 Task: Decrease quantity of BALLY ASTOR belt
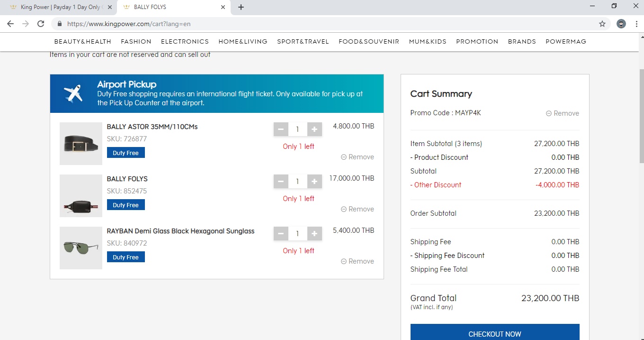pos(281,129)
